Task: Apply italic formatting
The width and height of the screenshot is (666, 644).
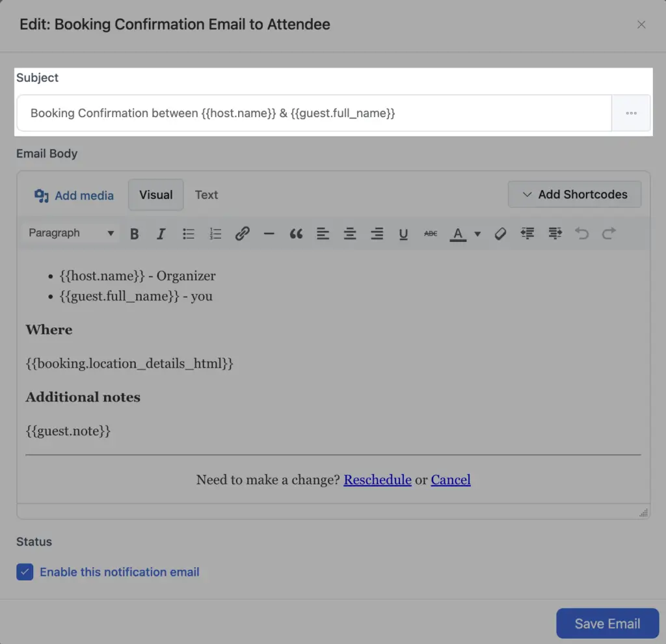Action: click(161, 234)
